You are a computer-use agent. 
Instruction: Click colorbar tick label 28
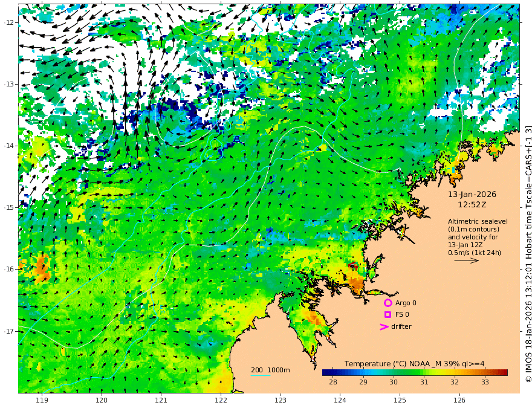tap(333, 382)
